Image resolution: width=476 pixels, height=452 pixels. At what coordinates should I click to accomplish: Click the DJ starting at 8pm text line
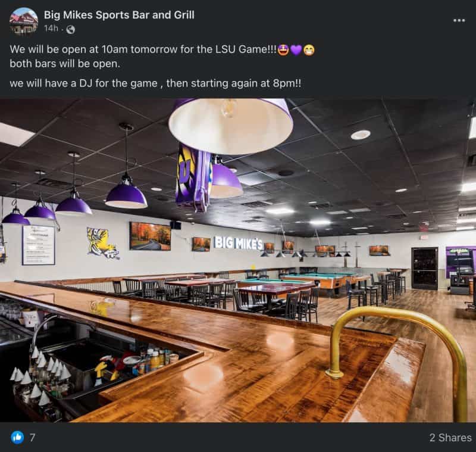155,83
